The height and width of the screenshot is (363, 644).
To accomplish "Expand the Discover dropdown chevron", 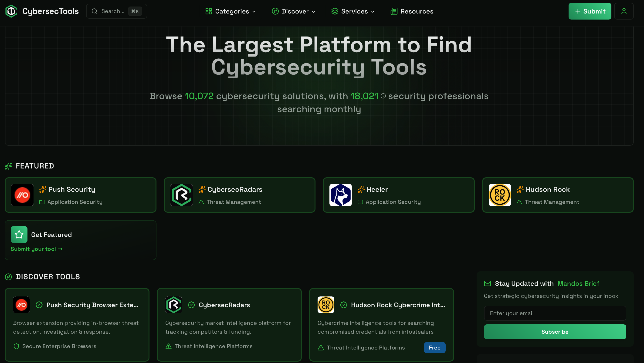I will coord(313,11).
